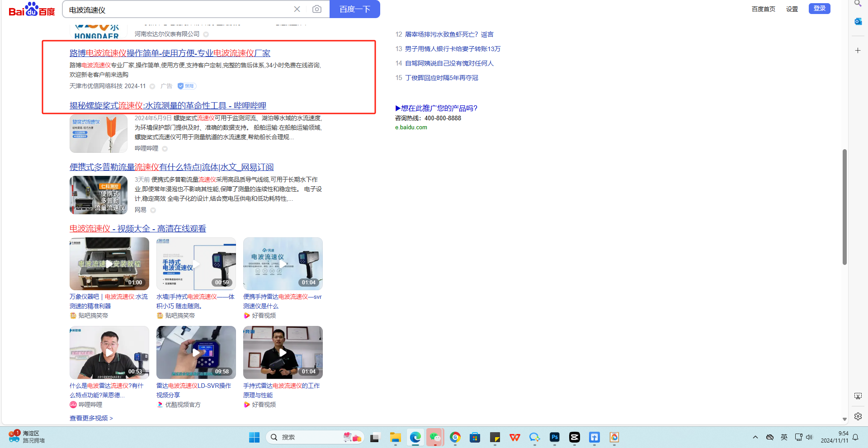Launch Google Chrome from the taskbar
The width and height of the screenshot is (868, 448).
click(x=455, y=437)
